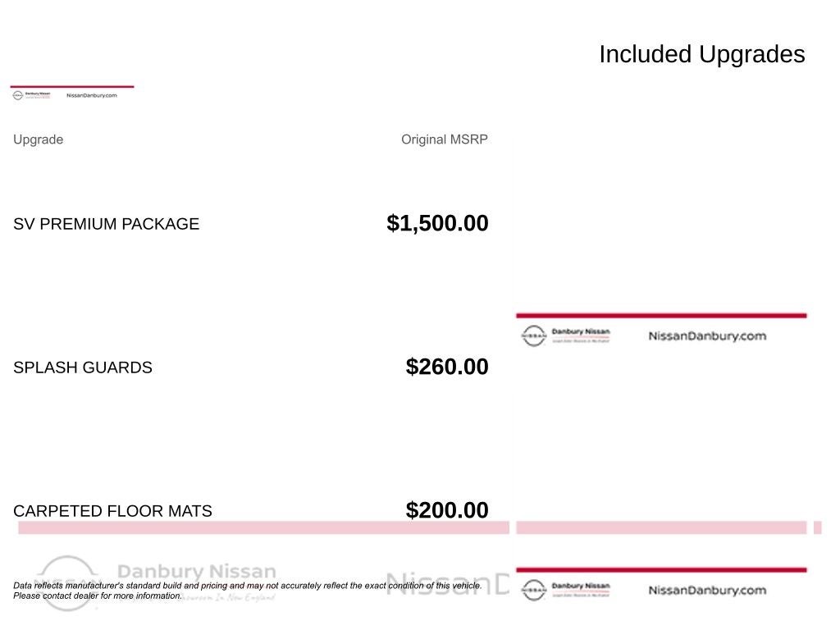This screenshot has width=840, height=630.
Task: Click the Original MSRP column header
Action: click(x=444, y=139)
